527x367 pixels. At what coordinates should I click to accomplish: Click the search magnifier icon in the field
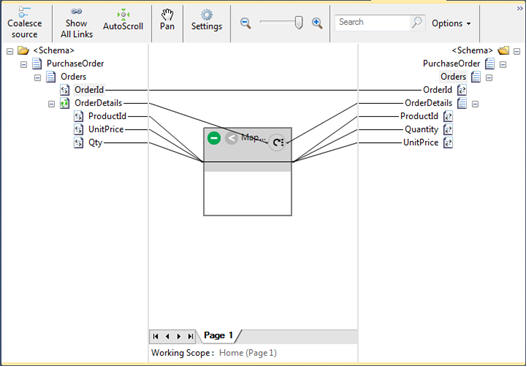pyautogui.click(x=416, y=23)
